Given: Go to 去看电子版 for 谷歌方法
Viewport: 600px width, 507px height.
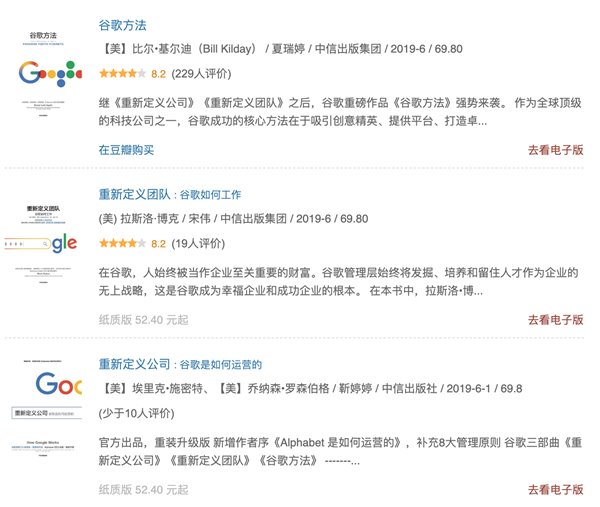Looking at the screenshot, I should click(x=555, y=150).
